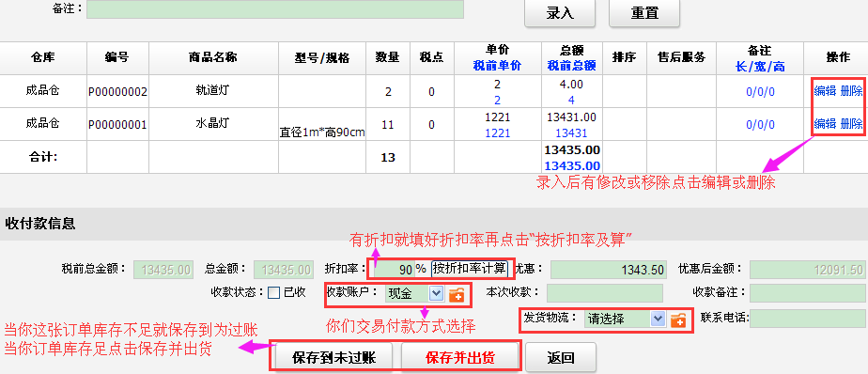This screenshot has height=374, width=868.
Task: Click 保存并出货 button
Action: click(460, 357)
